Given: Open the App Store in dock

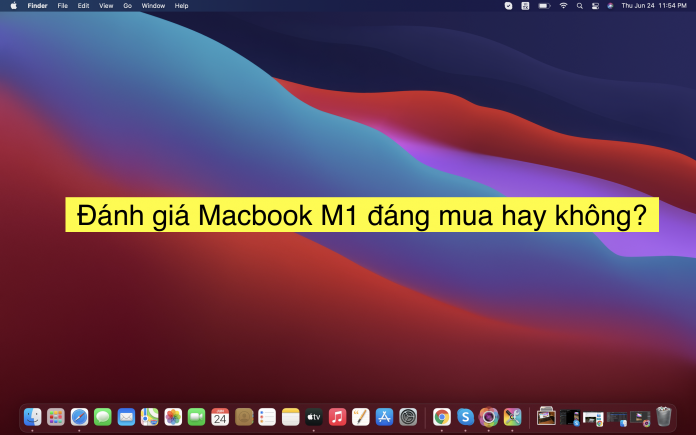Looking at the screenshot, I should 384,417.
